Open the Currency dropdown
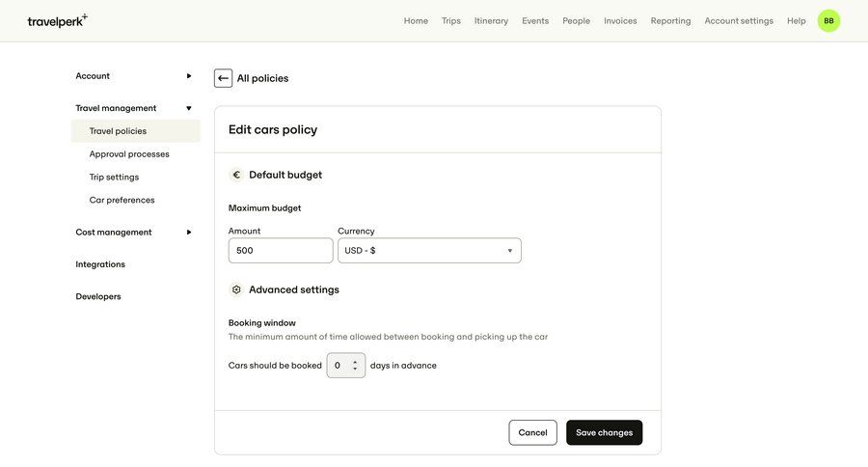This screenshot has height=467, width=868. tap(429, 251)
